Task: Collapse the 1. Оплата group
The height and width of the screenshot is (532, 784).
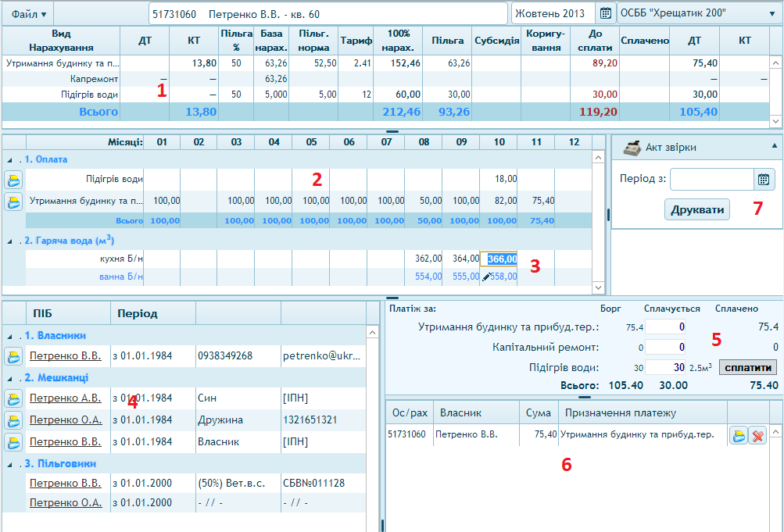Action: (9, 159)
